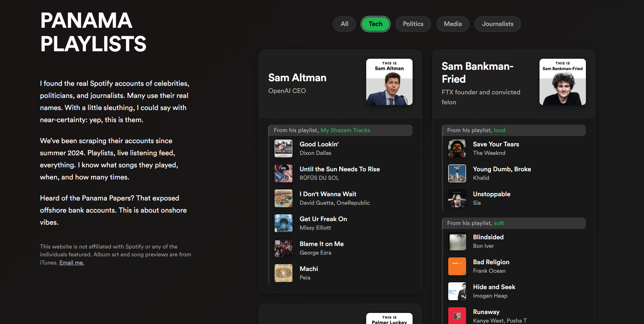Click The Weeknd artist name
644x324 pixels.
click(489, 153)
